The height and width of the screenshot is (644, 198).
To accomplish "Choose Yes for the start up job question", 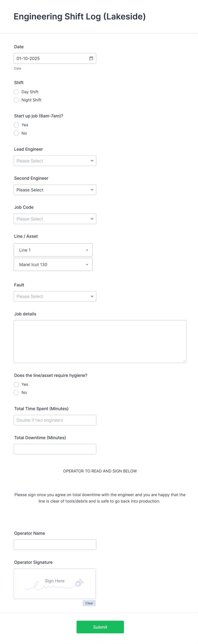I will (x=16, y=125).
